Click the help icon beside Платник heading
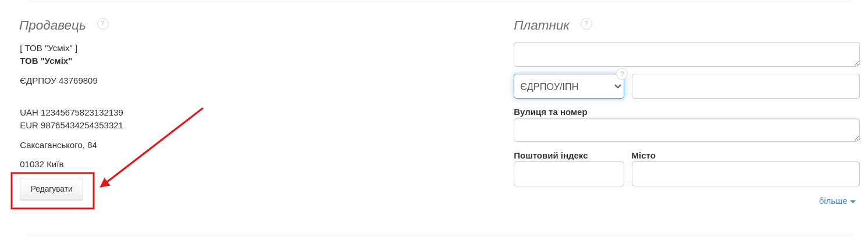Viewport: 868px width, 241px height. click(586, 24)
